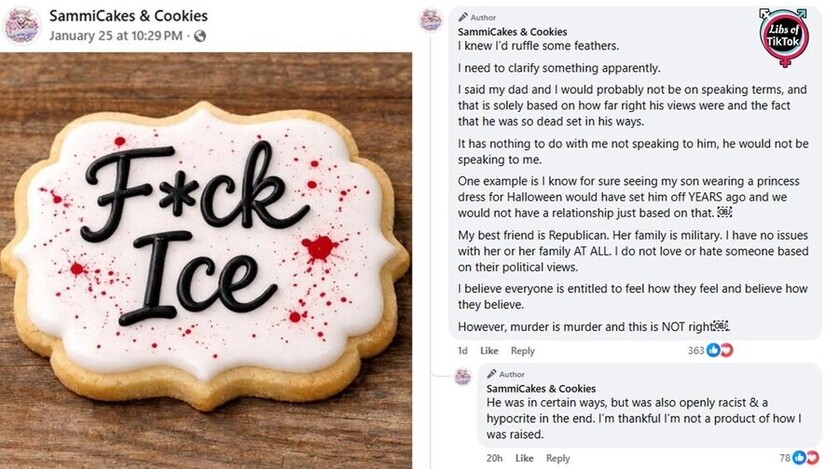Like the second comment about being raised

pyautogui.click(x=523, y=458)
